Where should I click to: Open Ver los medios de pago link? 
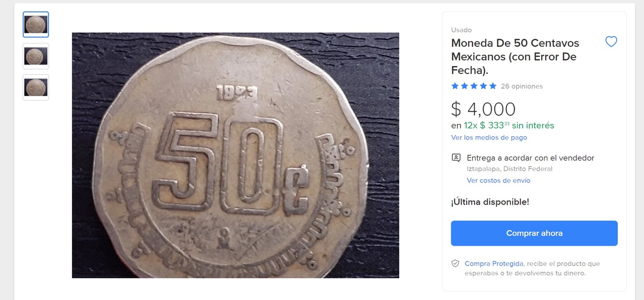tap(489, 138)
